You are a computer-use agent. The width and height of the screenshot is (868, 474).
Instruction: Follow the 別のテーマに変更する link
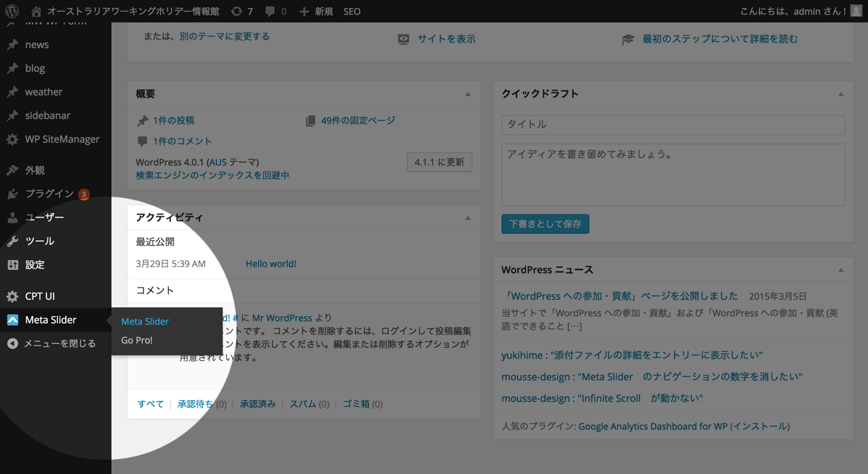coord(224,37)
